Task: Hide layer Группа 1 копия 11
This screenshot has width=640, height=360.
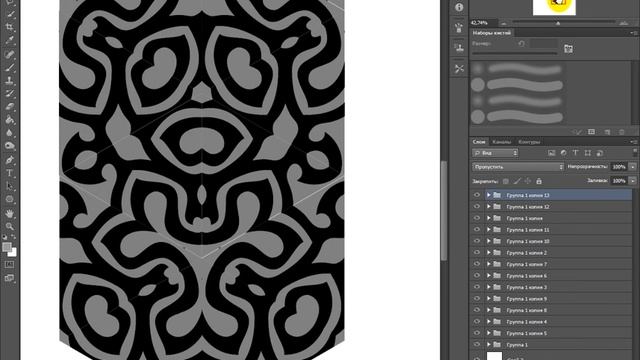Action: 477,230
